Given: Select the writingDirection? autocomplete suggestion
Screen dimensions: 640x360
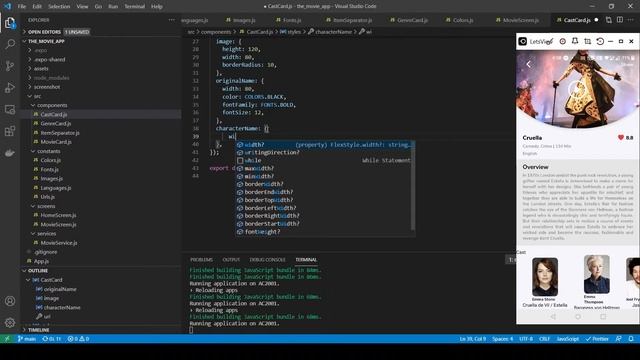Looking at the screenshot, I should 325,152.
